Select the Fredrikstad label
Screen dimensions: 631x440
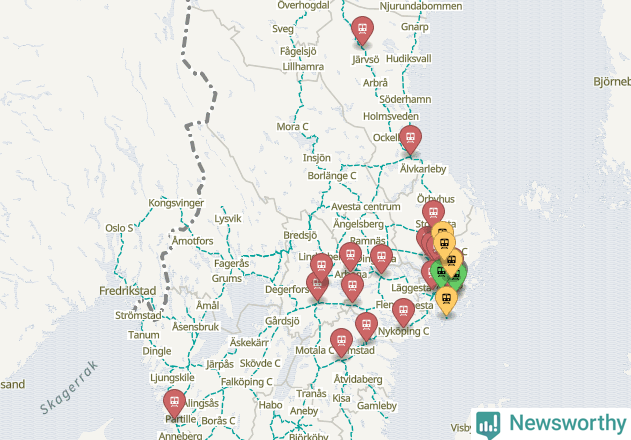(x=128, y=291)
